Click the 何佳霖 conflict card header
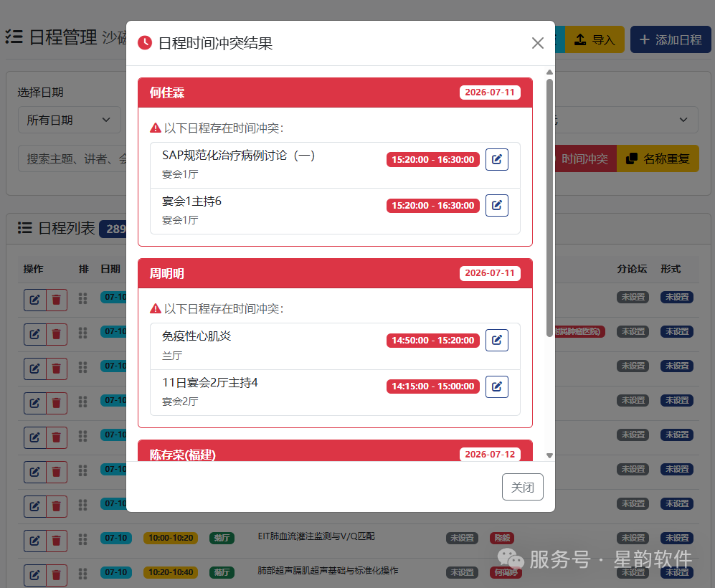 [x=335, y=93]
